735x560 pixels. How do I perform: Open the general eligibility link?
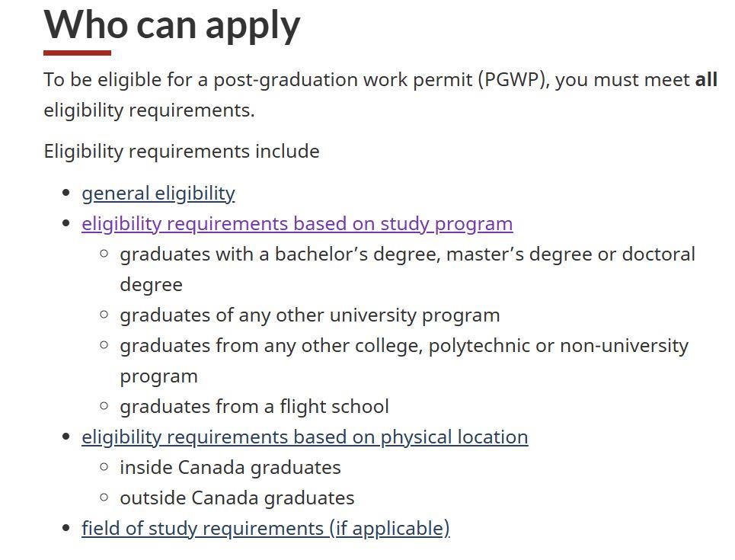click(158, 194)
